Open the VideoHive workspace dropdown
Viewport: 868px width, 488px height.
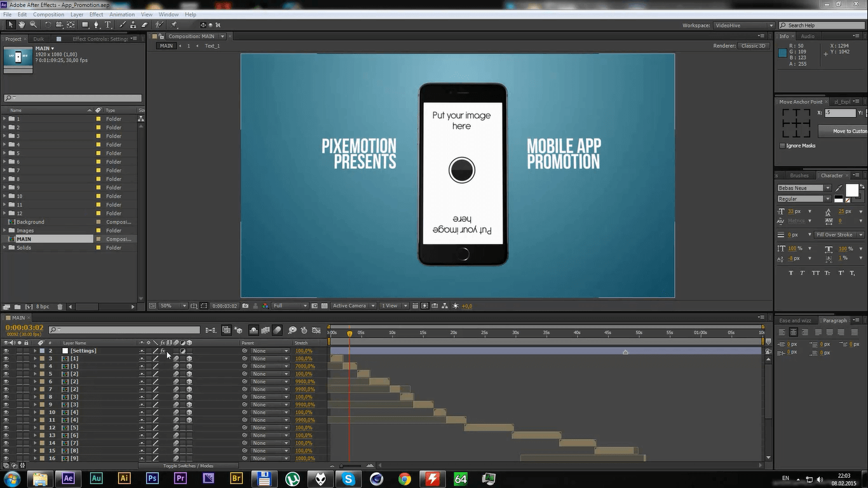(x=743, y=25)
